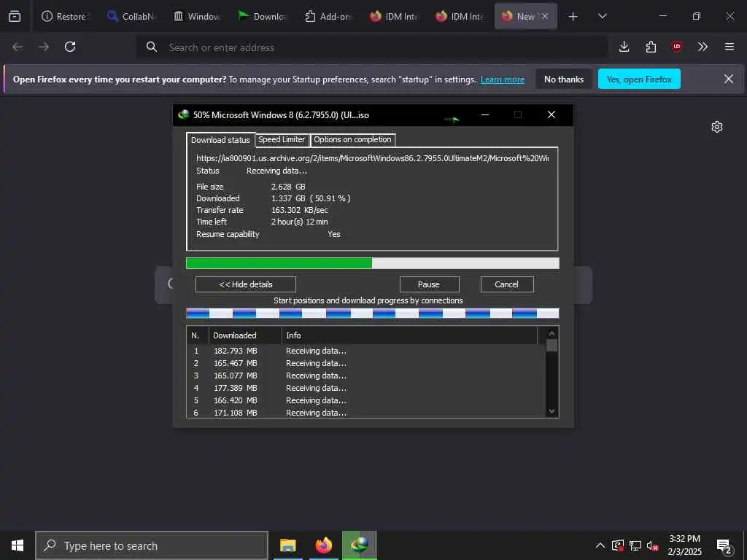Viewport: 747px width, 560px height.
Task: Select connection row with 182.793 MB
Action: 366,351
